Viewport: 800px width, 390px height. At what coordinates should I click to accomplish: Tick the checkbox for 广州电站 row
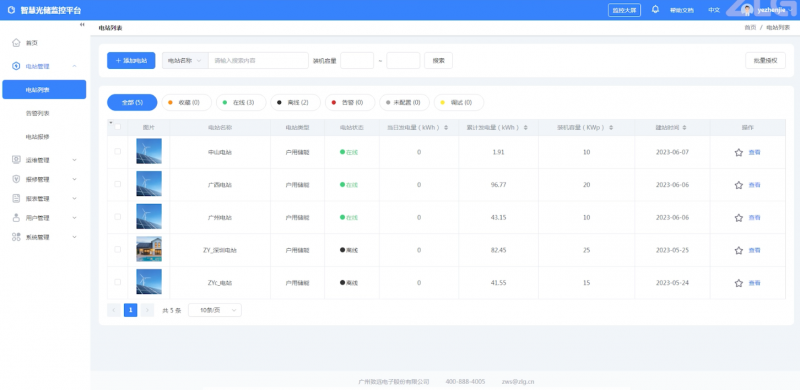coord(118,217)
